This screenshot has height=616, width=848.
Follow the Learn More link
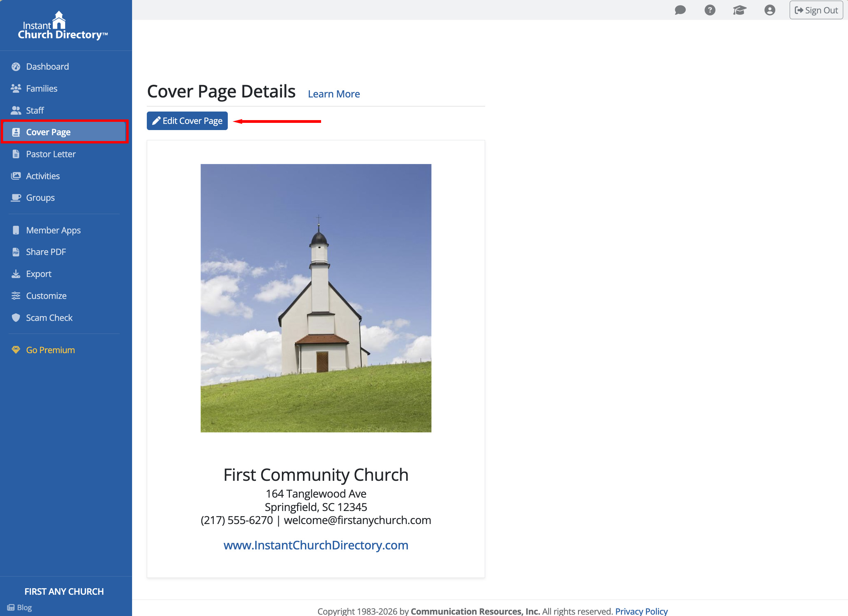[x=333, y=94]
